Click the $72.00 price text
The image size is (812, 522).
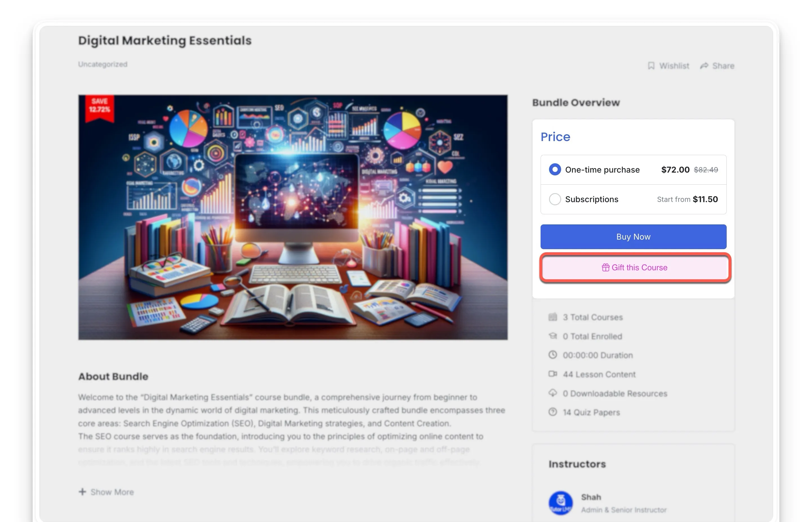click(675, 170)
